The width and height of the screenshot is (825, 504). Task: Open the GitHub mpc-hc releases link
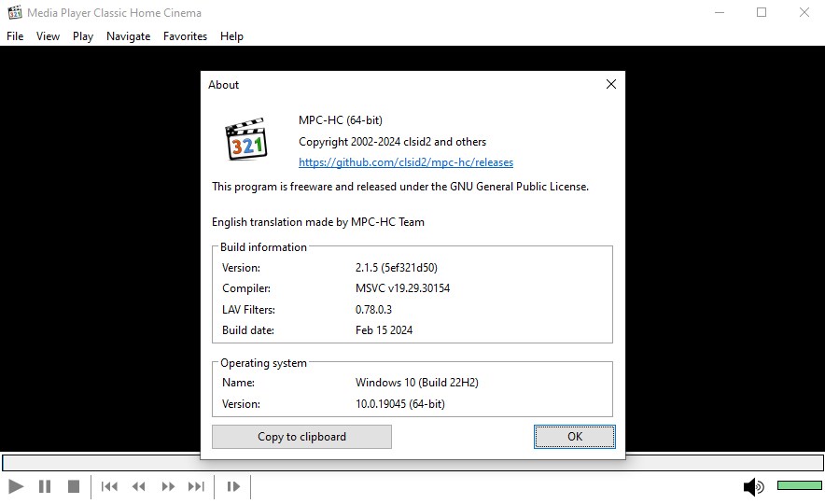(406, 162)
